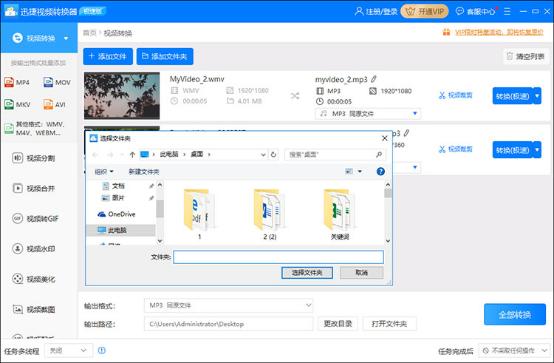This screenshot has height=363, width=554.
Task: Edit the myvideo_2.mp3 output name pencil
Action: point(374,79)
